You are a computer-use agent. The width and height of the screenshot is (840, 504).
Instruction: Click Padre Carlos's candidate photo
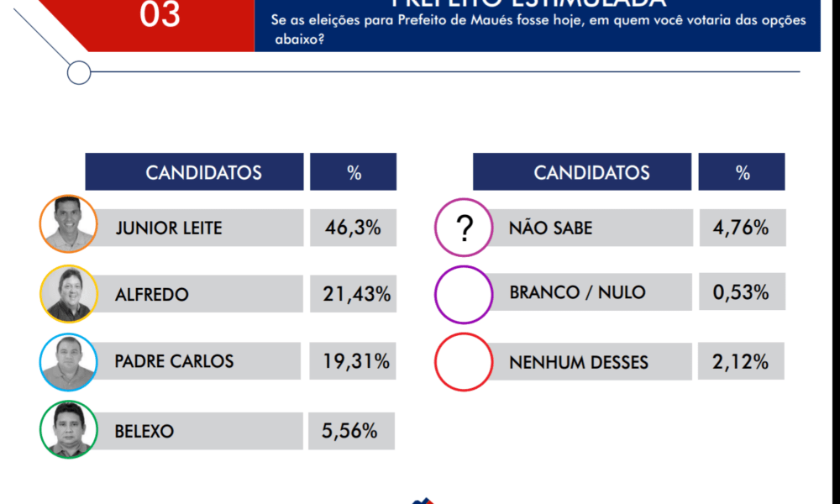pyautogui.click(x=69, y=362)
